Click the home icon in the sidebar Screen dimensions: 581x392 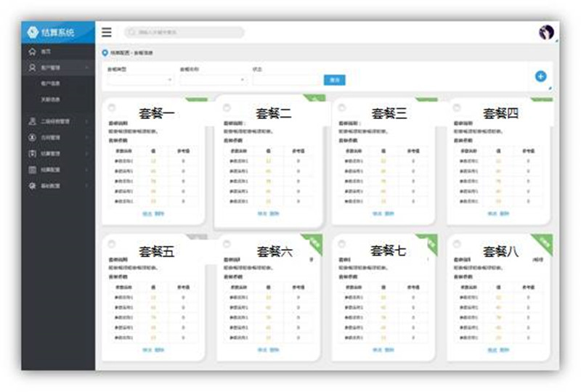tap(32, 52)
